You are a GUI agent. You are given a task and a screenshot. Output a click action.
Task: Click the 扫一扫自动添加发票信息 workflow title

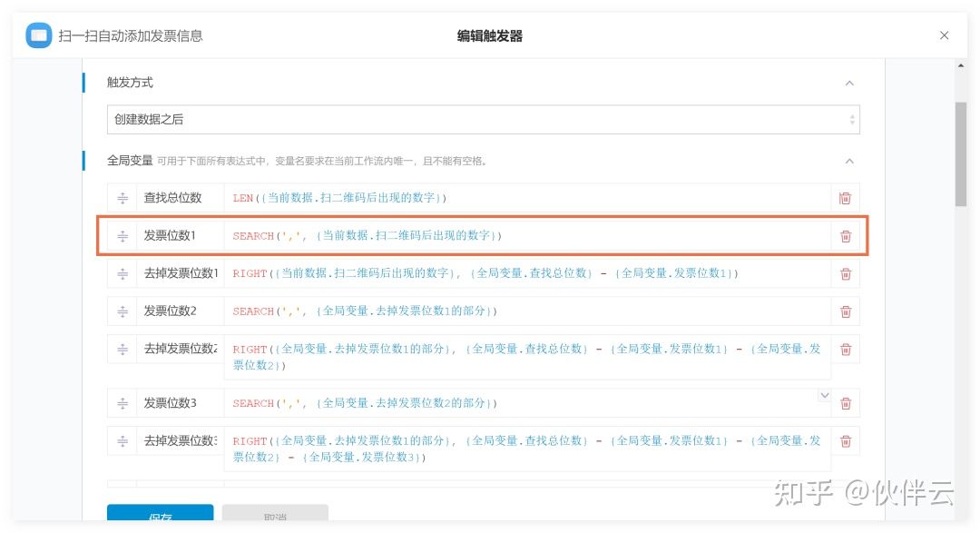pyautogui.click(x=131, y=35)
